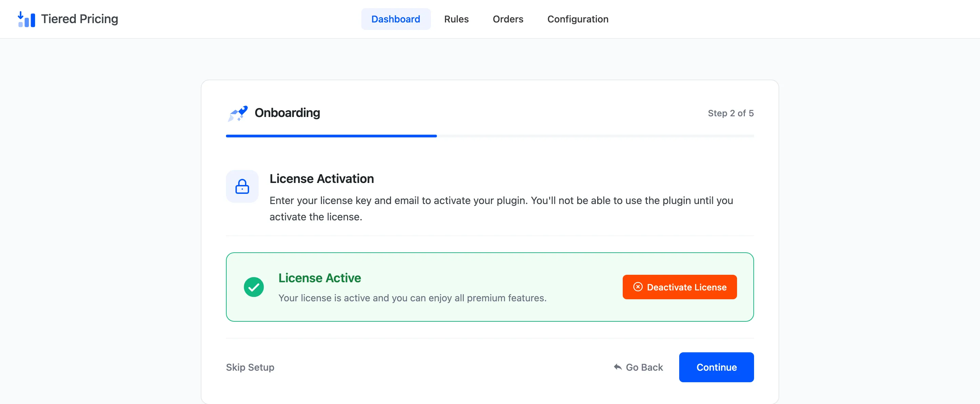980x404 pixels.
Task: Click Go Back to previous step
Action: pyautogui.click(x=638, y=367)
